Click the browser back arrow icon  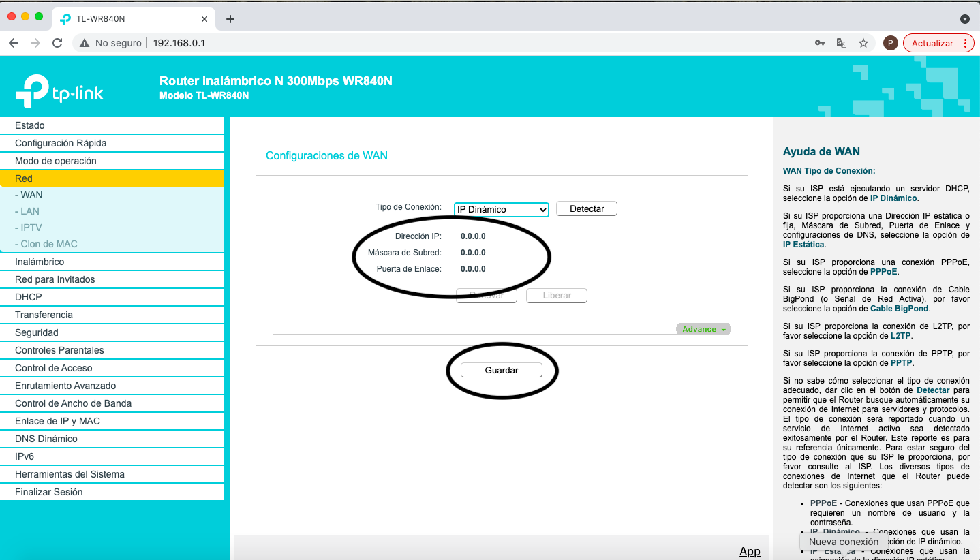[14, 43]
